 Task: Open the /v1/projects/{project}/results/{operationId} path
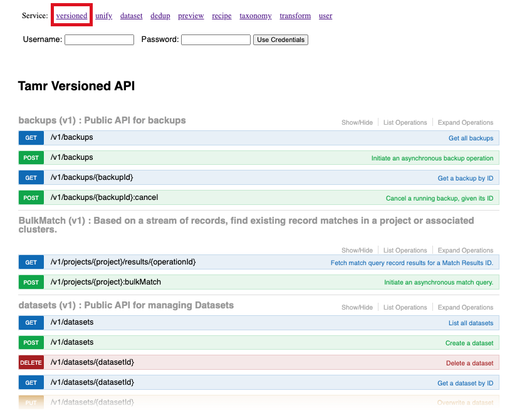point(123,262)
